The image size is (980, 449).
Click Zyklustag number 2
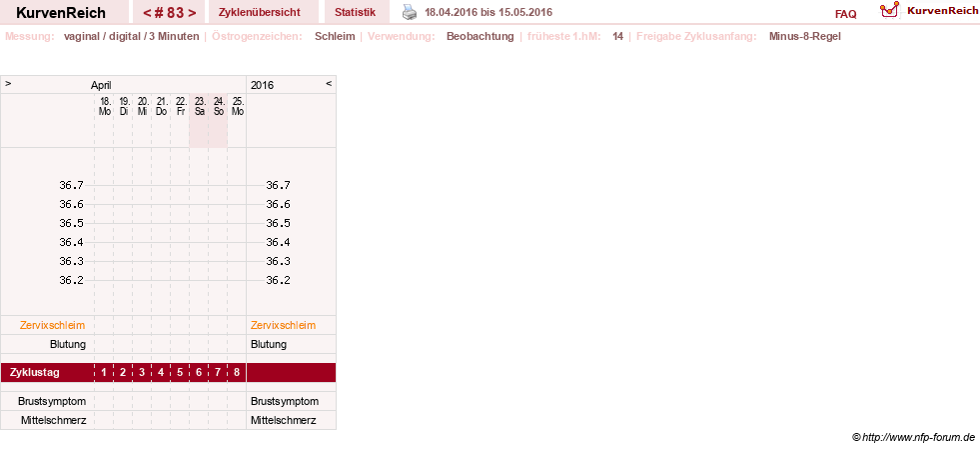pyautogui.click(x=123, y=373)
